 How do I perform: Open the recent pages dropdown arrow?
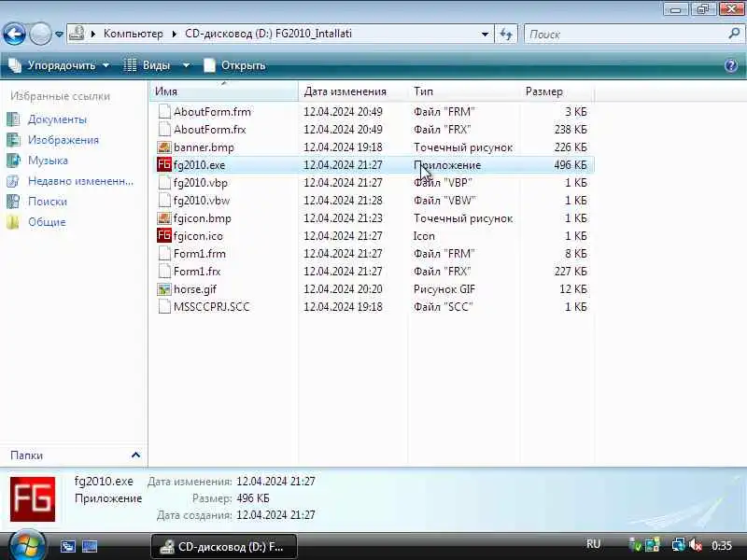59,35
